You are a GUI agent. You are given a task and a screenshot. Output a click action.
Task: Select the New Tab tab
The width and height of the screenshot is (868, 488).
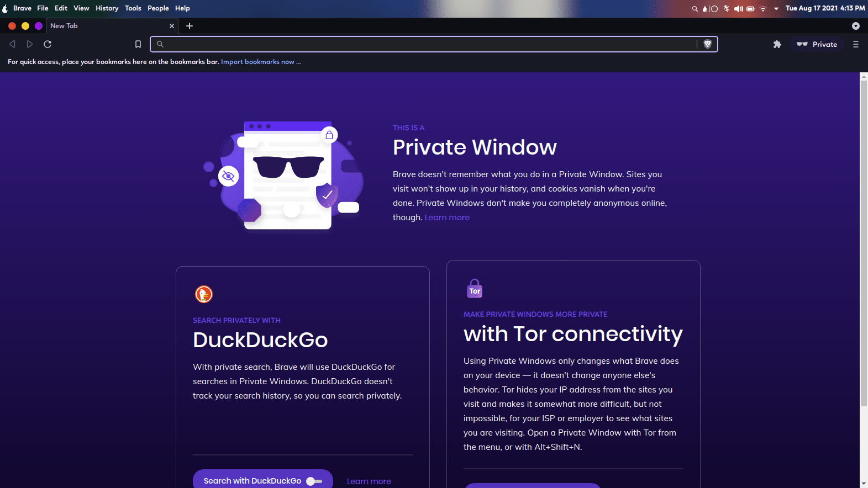[111, 26]
